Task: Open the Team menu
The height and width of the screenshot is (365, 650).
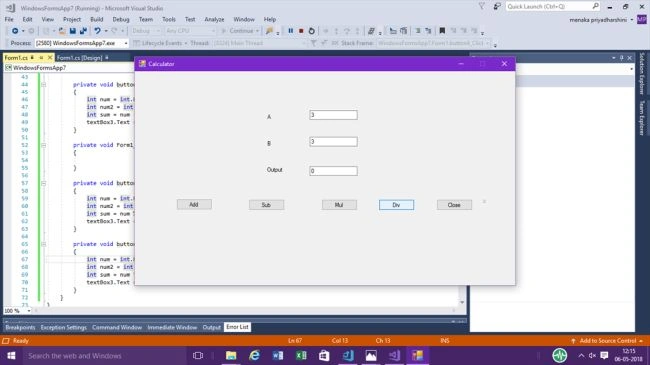Action: [x=146, y=19]
